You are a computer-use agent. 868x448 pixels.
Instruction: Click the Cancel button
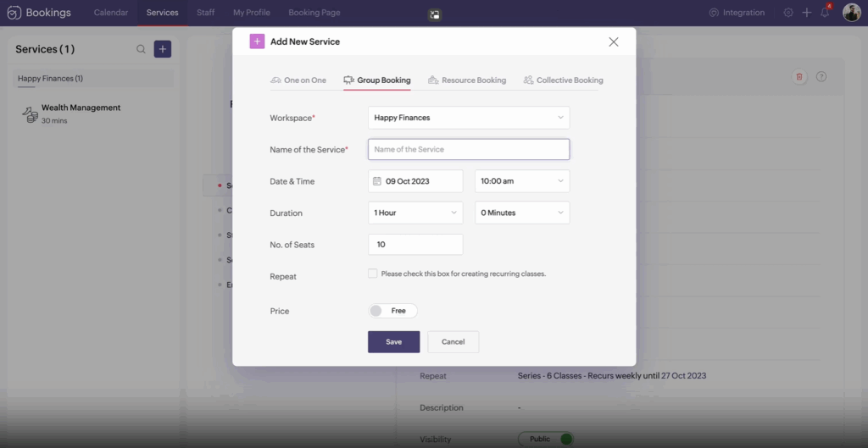click(453, 342)
